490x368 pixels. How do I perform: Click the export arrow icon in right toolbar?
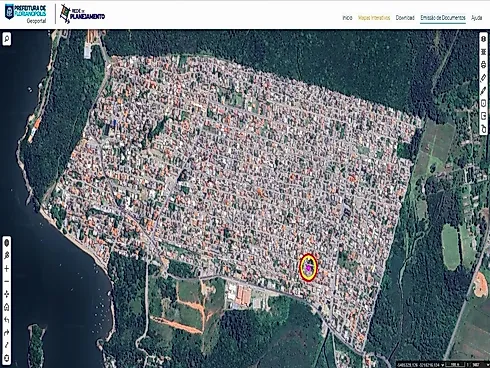pyautogui.click(x=484, y=116)
